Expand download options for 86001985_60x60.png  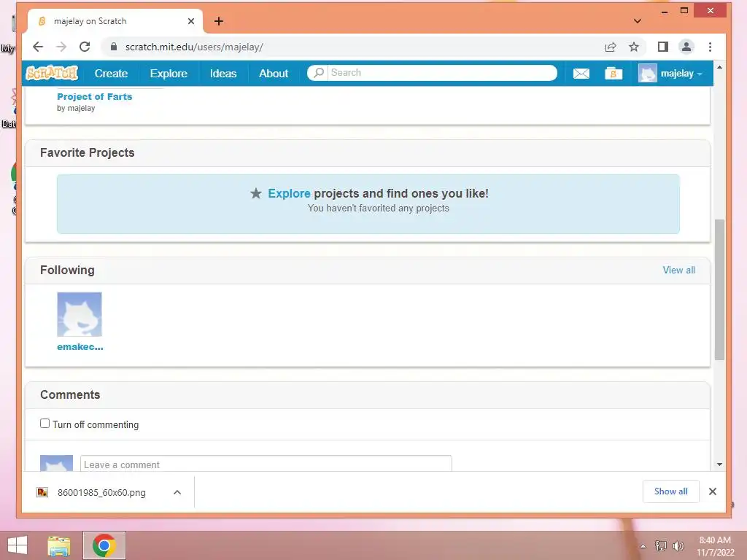tap(177, 492)
